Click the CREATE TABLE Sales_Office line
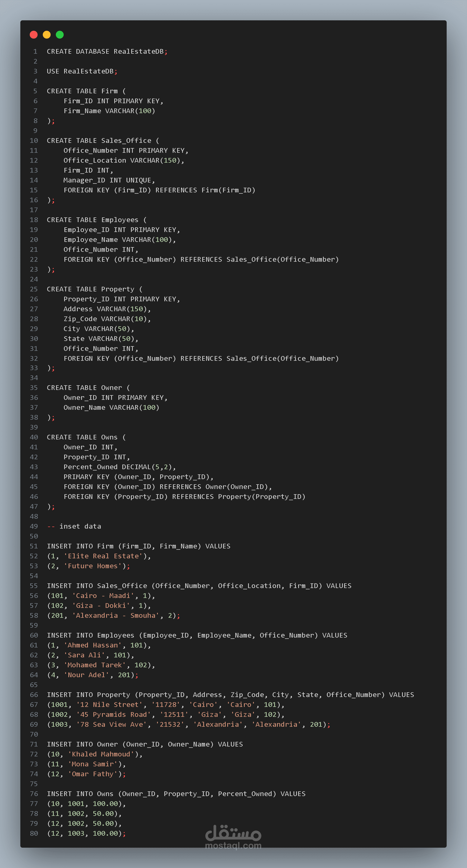This screenshot has height=868, width=467. 103,140
